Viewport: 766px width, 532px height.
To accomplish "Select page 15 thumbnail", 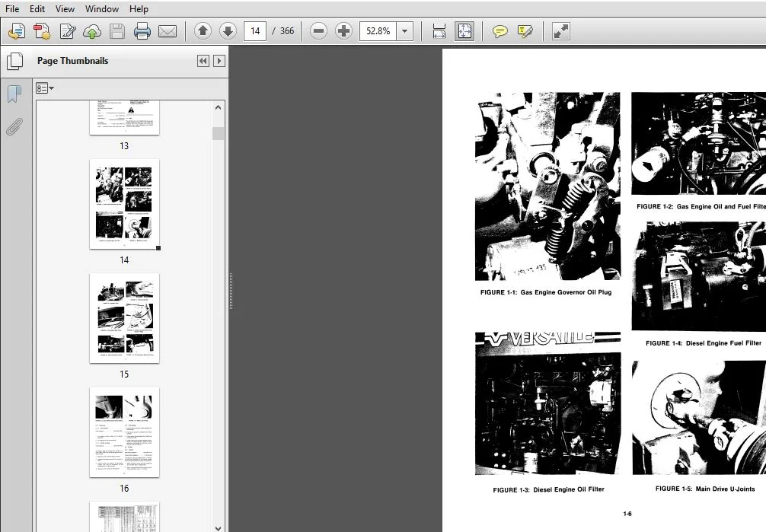I will coord(125,318).
